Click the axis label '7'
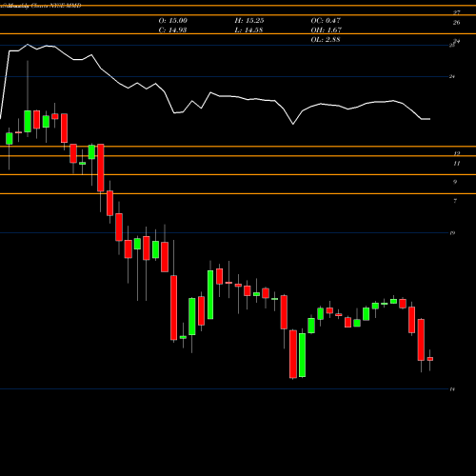 pos(455,201)
